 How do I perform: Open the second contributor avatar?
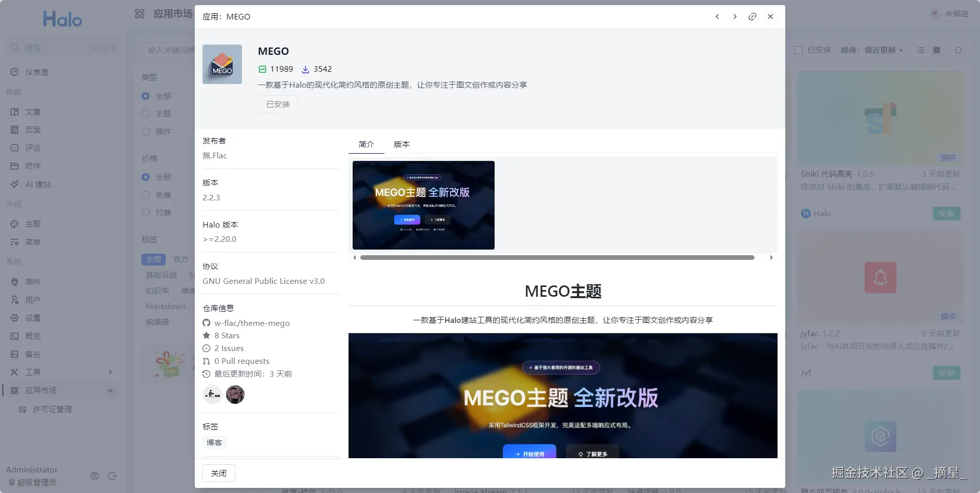(x=235, y=395)
